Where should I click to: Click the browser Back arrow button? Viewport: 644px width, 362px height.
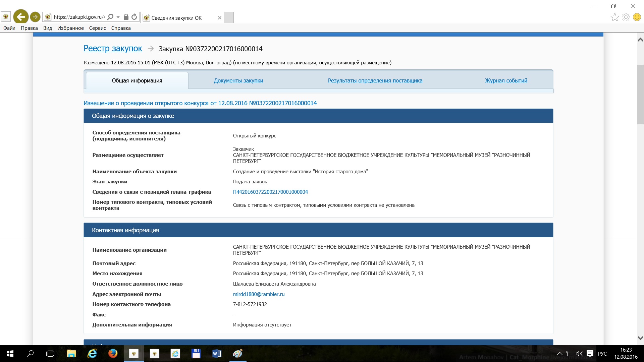click(x=21, y=17)
